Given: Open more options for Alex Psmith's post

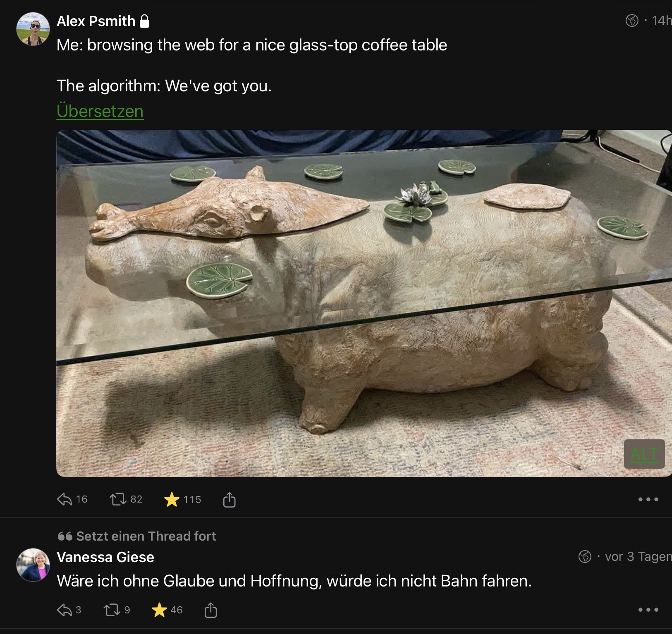Looking at the screenshot, I should click(x=648, y=500).
